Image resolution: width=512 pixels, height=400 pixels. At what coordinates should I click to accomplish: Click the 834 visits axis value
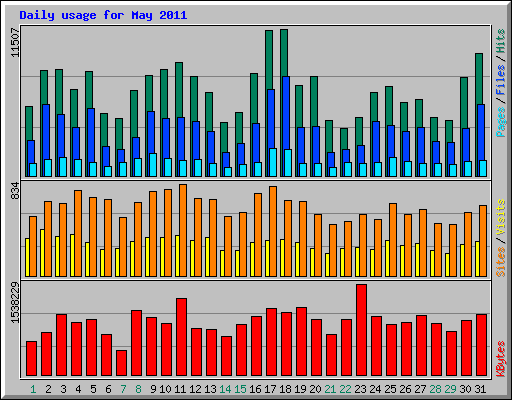point(16,191)
